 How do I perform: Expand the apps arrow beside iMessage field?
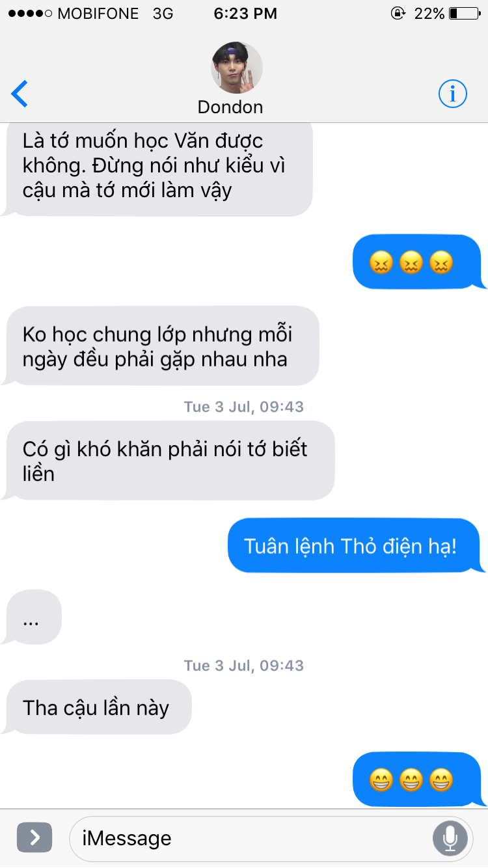(x=34, y=838)
